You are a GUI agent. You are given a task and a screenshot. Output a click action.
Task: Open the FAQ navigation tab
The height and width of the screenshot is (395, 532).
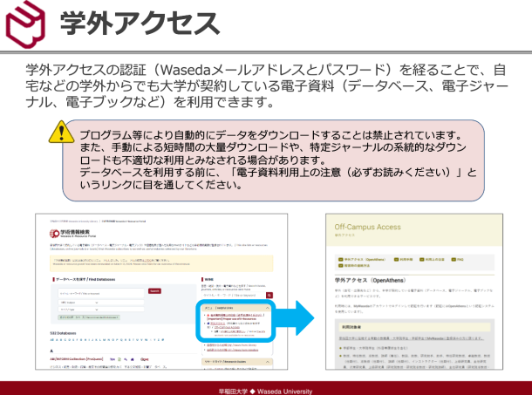[x=459, y=259]
